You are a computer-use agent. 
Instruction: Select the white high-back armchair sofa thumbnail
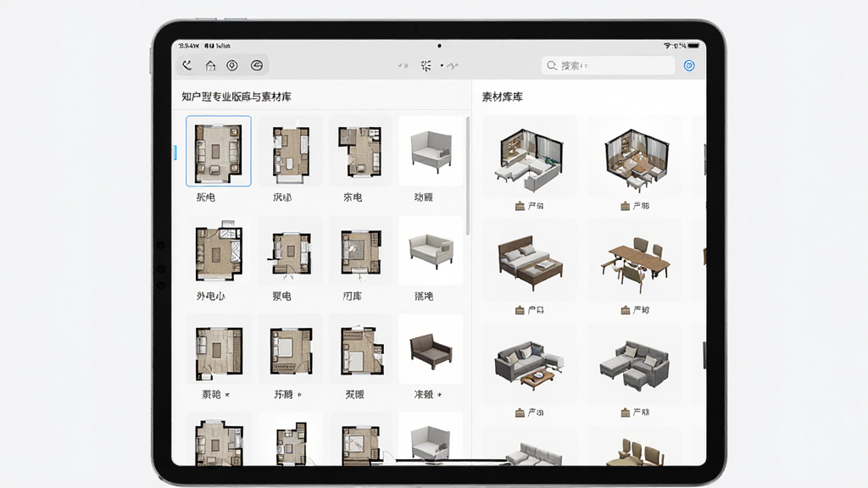[431, 151]
